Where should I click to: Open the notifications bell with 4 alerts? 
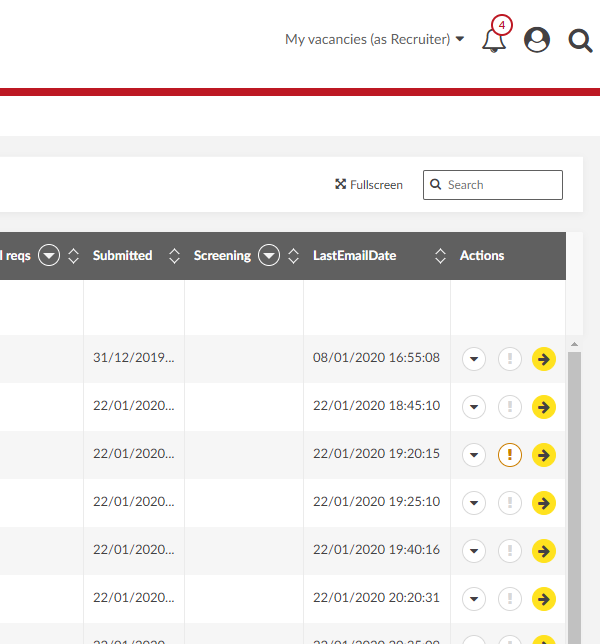(x=494, y=40)
